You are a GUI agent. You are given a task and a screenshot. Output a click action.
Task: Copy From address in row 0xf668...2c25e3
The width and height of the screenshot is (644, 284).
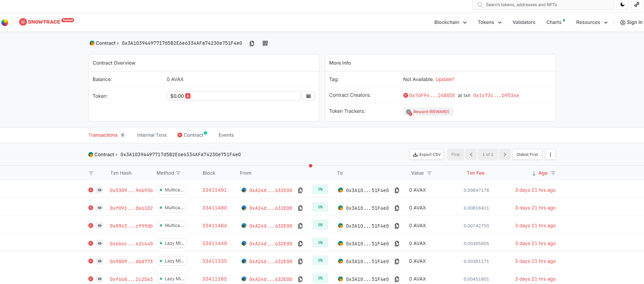[300, 279]
